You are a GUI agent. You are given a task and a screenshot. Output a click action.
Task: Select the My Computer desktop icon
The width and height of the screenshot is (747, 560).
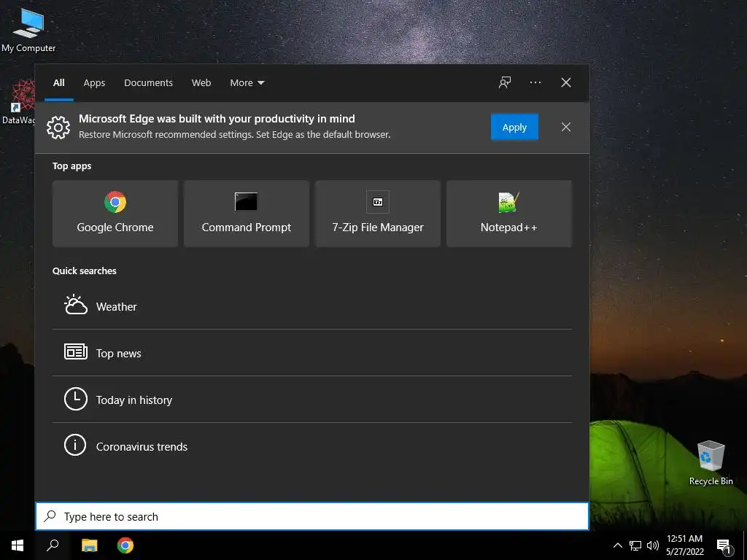tap(28, 30)
